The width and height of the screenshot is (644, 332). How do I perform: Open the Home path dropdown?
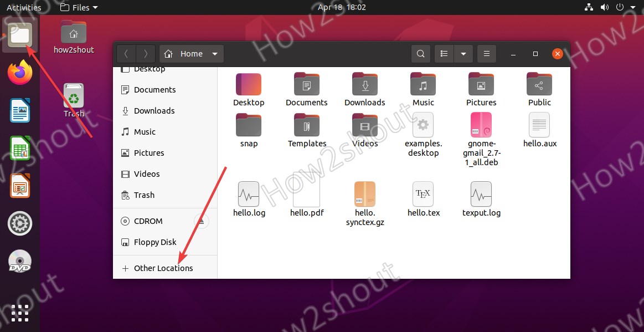coord(191,54)
